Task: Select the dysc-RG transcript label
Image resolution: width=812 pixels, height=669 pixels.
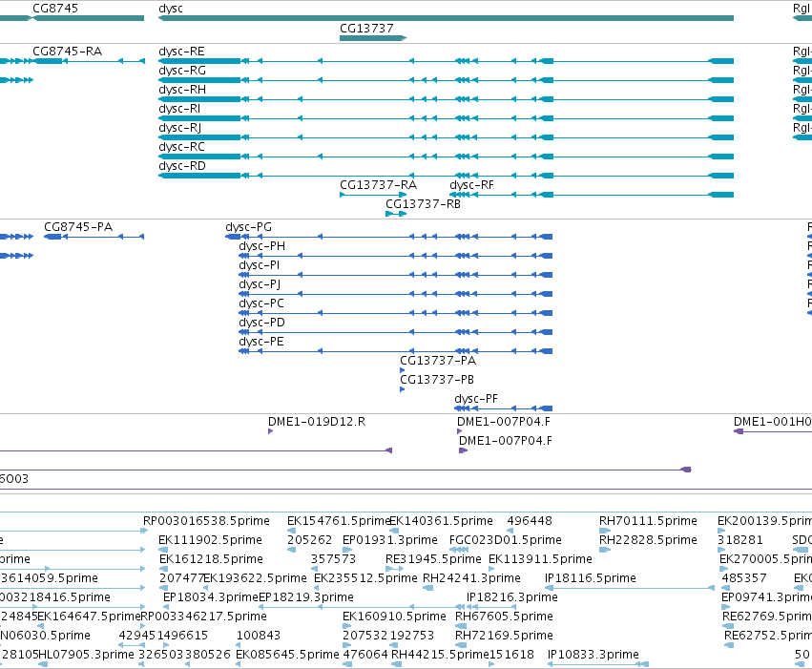Action: (x=181, y=71)
